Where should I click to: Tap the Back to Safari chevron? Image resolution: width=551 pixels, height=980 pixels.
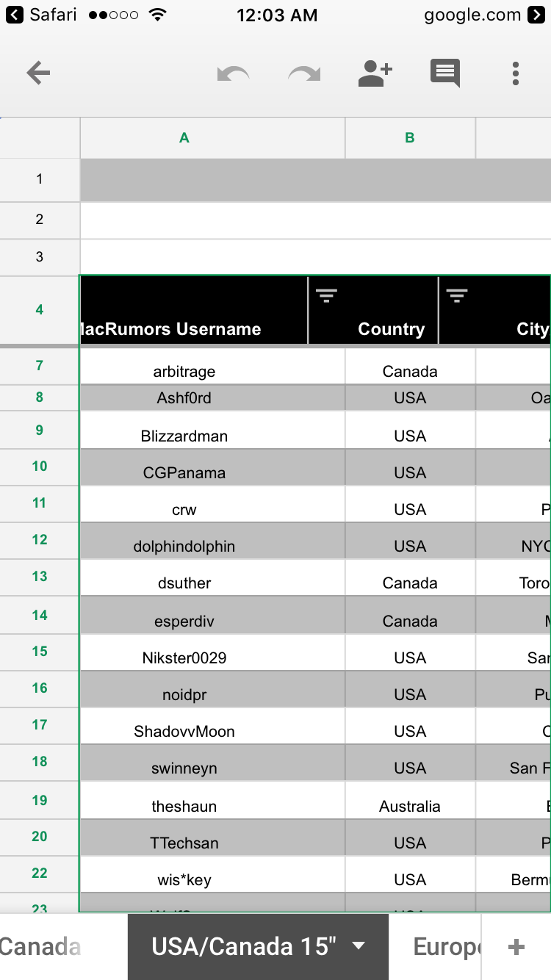tap(15, 15)
